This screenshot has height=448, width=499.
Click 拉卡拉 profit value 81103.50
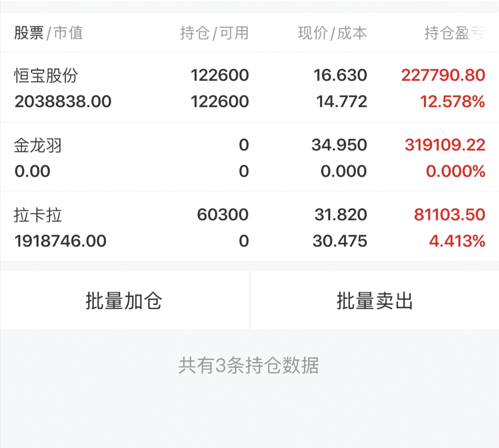click(x=449, y=215)
